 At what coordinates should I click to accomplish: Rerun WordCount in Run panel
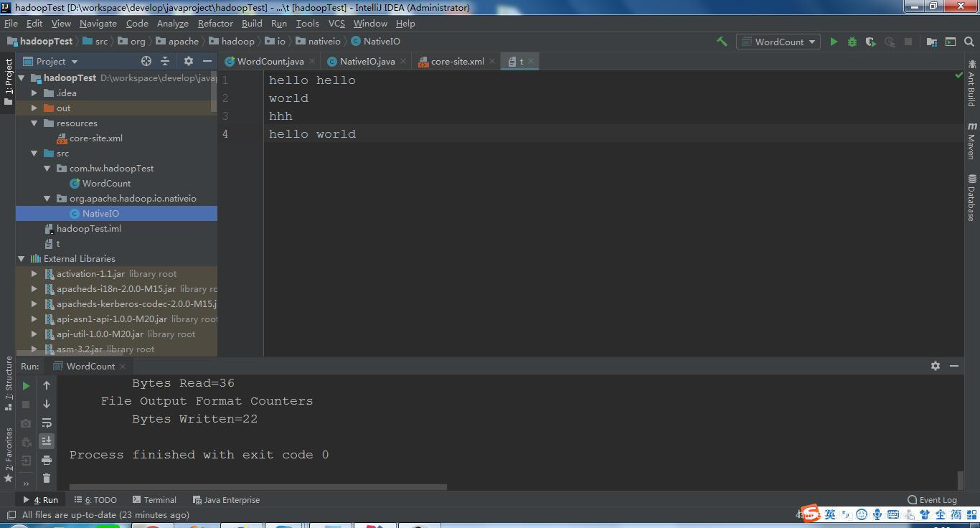[27, 385]
